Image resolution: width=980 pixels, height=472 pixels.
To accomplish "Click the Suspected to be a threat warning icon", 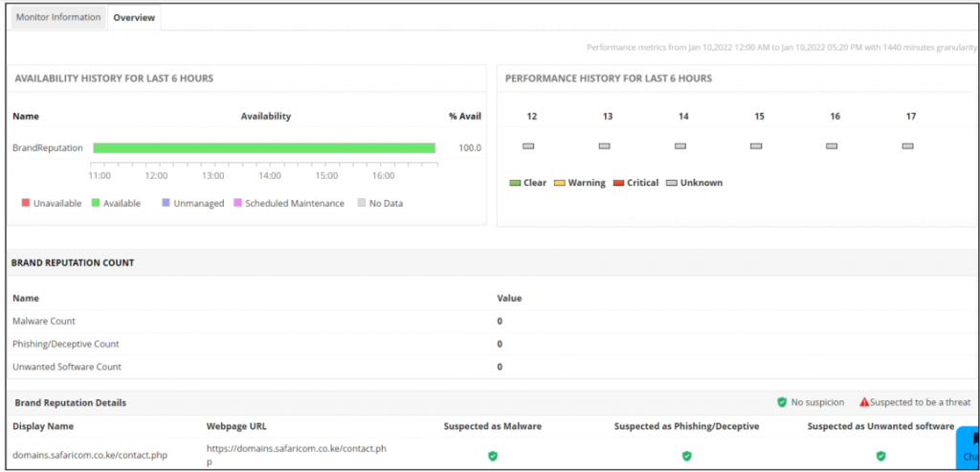I will 864,403.
